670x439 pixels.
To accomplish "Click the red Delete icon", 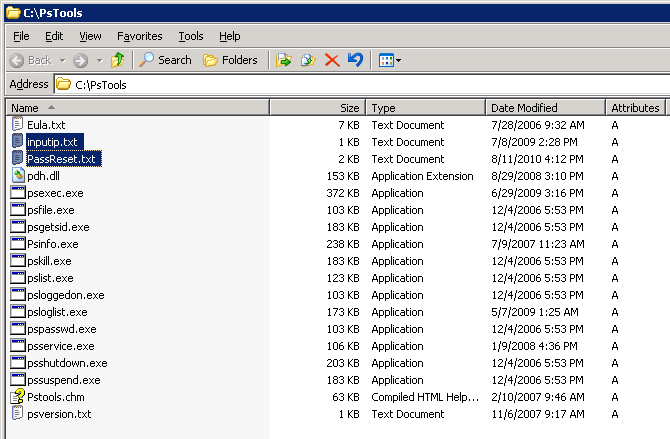I will 332,60.
